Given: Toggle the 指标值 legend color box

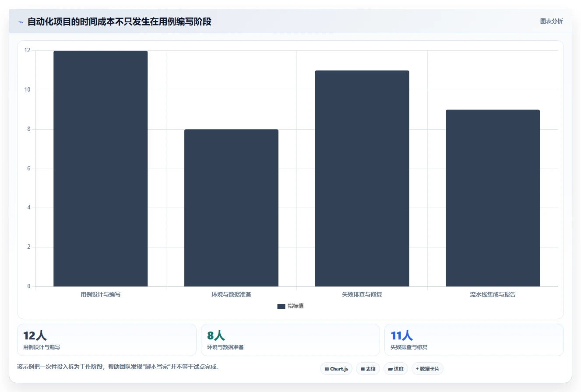Looking at the screenshot, I should (x=281, y=307).
